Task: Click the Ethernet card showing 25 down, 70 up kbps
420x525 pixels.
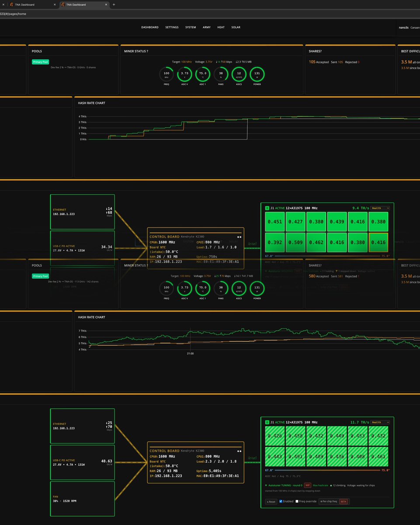Action: coord(83,426)
